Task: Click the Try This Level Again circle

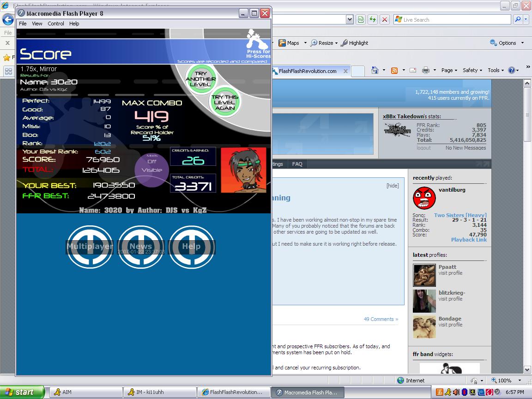Action: click(x=224, y=102)
